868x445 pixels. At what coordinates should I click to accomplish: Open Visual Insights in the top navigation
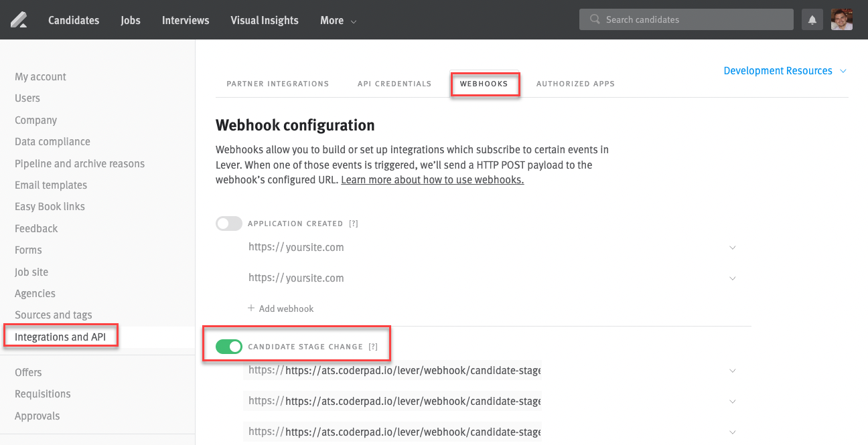coord(265,21)
